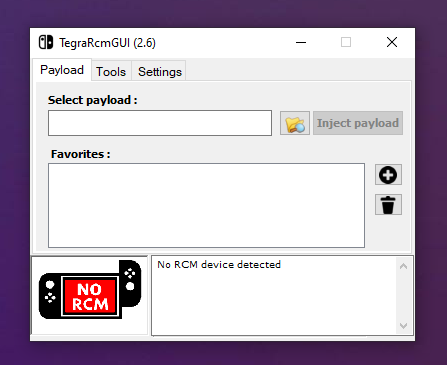
Task: Focus the Select payload path field
Action: coord(160,123)
